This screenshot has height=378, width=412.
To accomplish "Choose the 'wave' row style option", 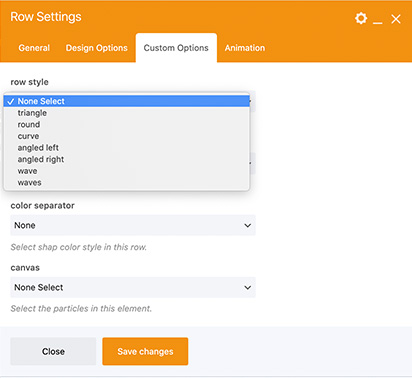I will point(127,171).
